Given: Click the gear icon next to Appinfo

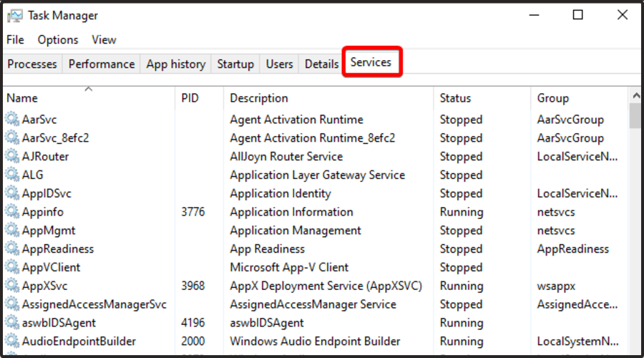Looking at the screenshot, I should [x=12, y=212].
